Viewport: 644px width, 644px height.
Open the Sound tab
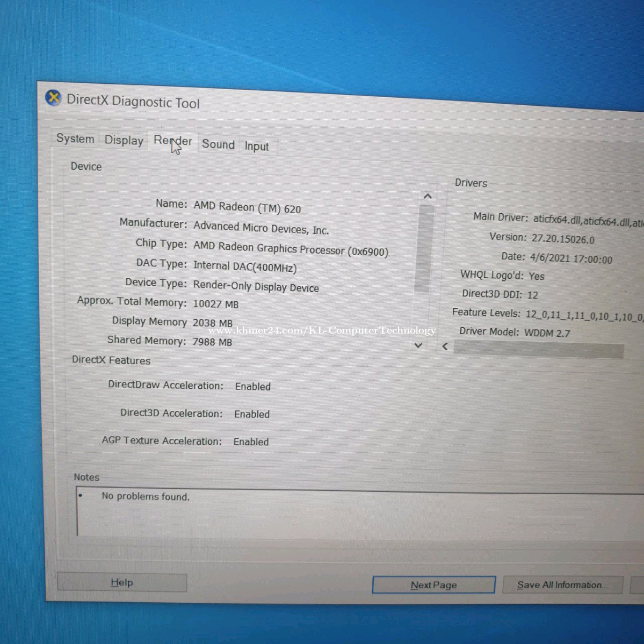(218, 144)
